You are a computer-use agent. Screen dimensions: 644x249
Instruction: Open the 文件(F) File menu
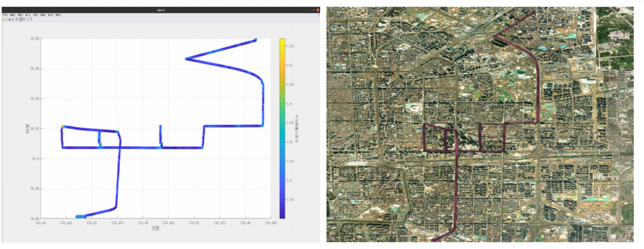click(6, 15)
